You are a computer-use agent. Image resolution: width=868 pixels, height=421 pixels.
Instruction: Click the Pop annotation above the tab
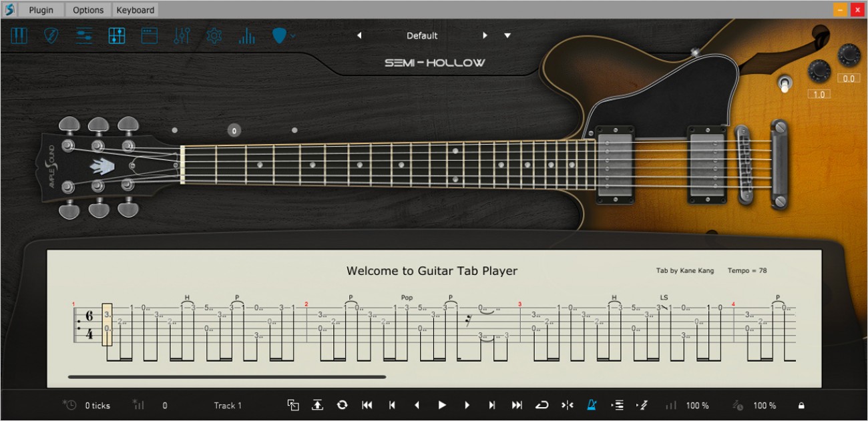click(407, 298)
